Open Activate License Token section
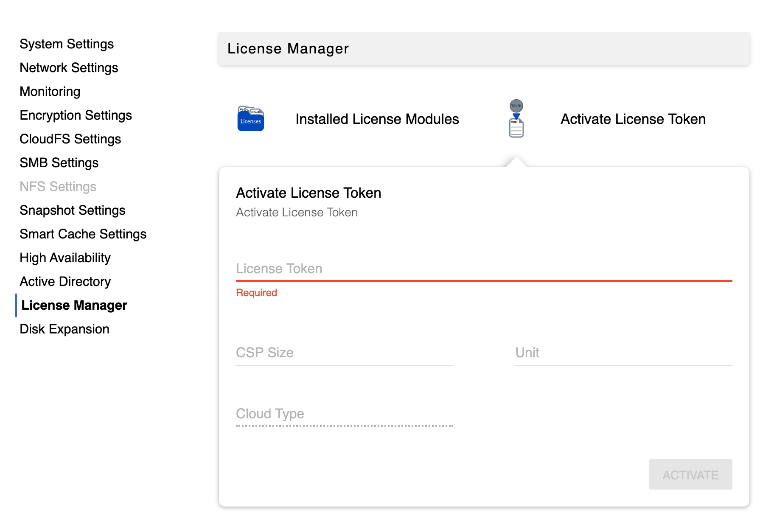Screen dimensions: 774x532 click(633, 119)
